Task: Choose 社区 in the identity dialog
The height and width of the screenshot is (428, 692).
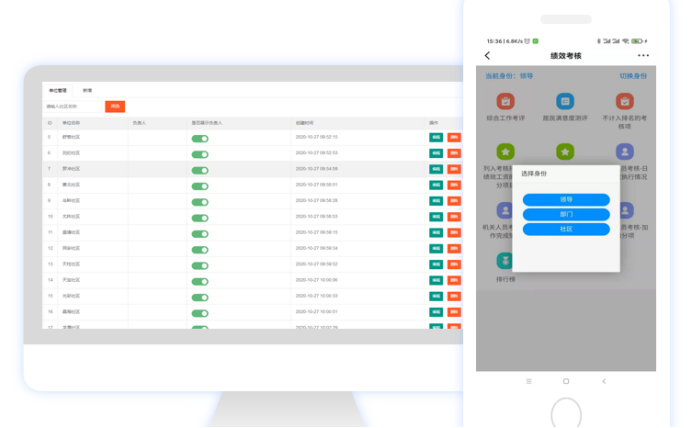Action: click(x=566, y=229)
